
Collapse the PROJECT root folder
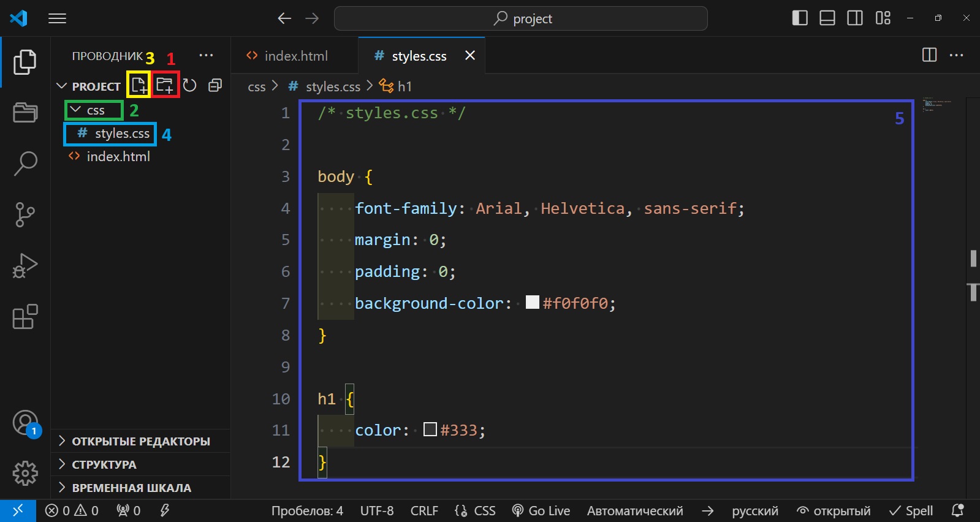click(61, 86)
